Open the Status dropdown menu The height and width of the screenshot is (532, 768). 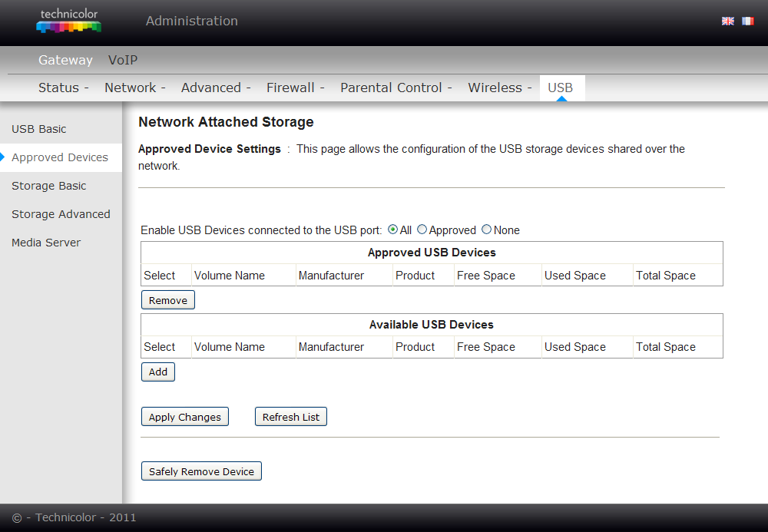(x=63, y=88)
